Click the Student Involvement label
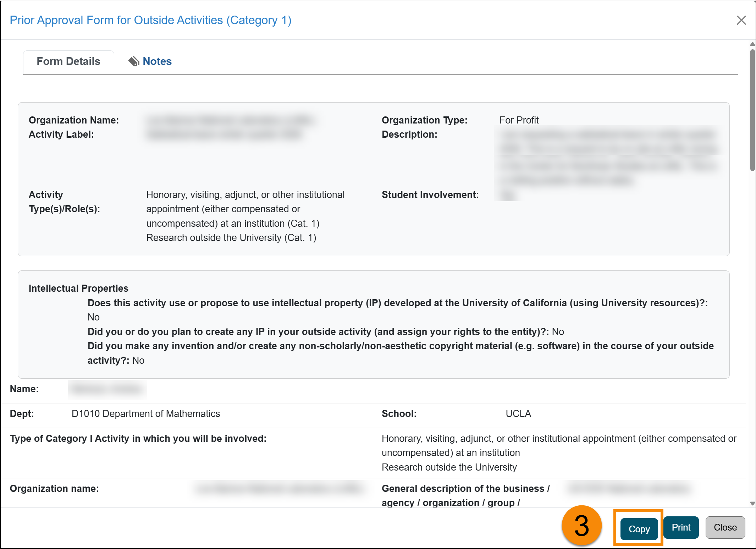This screenshot has height=549, width=756. [x=430, y=195]
